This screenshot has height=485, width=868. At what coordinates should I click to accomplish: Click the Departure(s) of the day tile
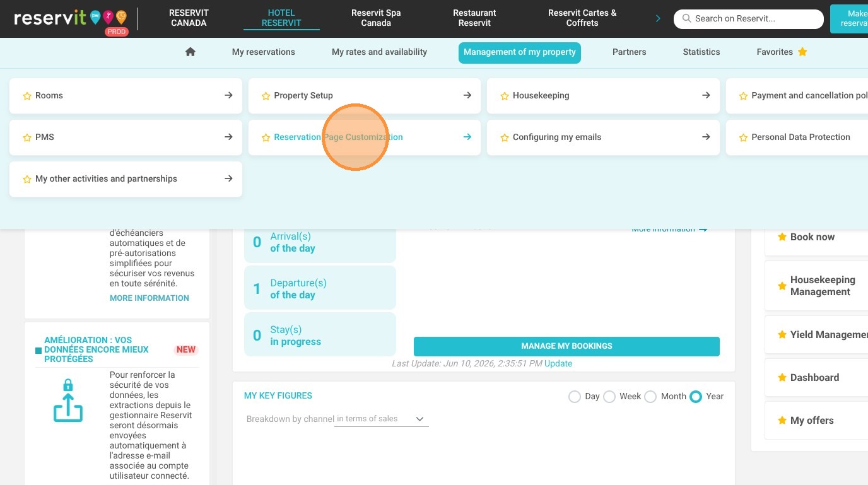[320, 289]
